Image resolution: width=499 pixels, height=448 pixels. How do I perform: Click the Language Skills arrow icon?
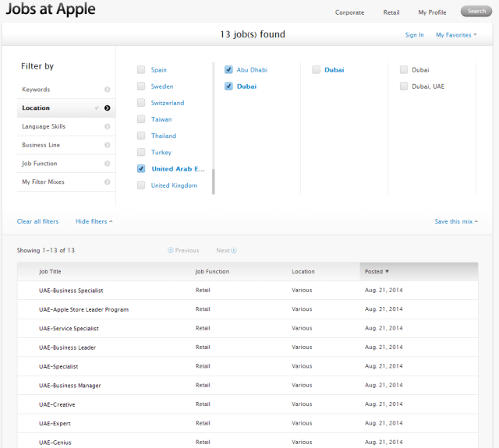click(x=108, y=126)
